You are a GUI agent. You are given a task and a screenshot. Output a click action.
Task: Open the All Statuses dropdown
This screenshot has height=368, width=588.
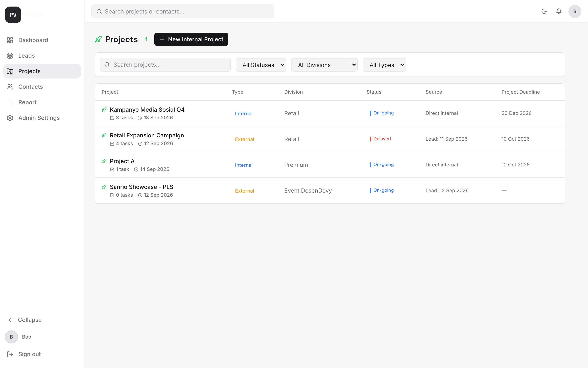tap(261, 65)
